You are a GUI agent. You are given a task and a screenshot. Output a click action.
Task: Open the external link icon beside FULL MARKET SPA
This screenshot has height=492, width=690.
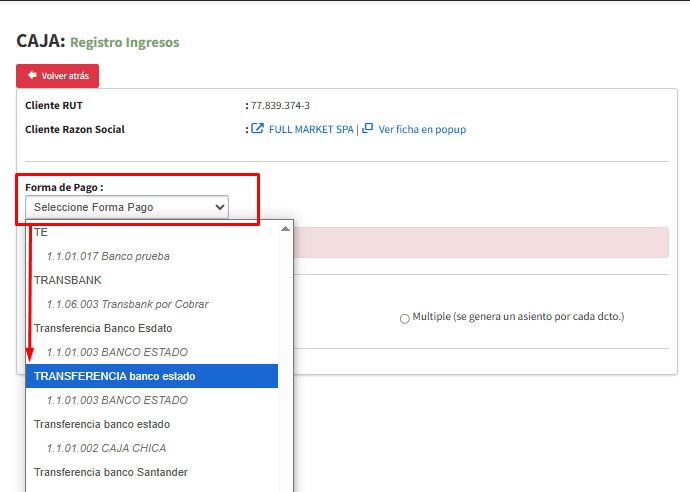click(x=257, y=129)
